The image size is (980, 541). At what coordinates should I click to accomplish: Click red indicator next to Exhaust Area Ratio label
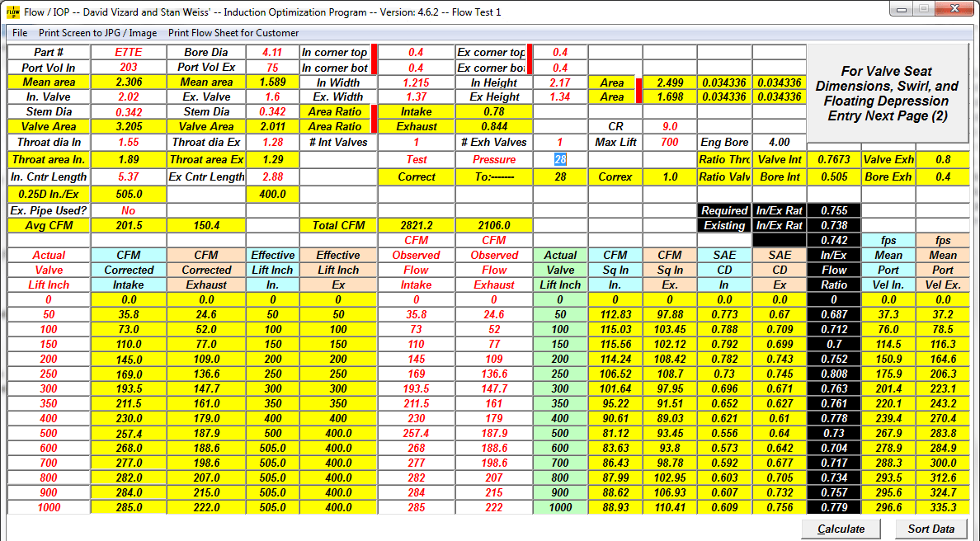click(x=375, y=126)
